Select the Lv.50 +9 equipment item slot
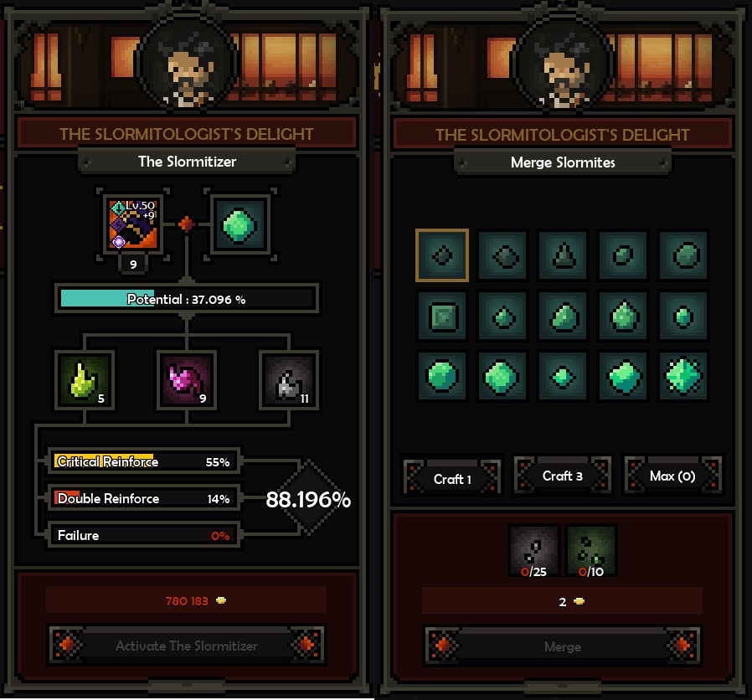 133,224
